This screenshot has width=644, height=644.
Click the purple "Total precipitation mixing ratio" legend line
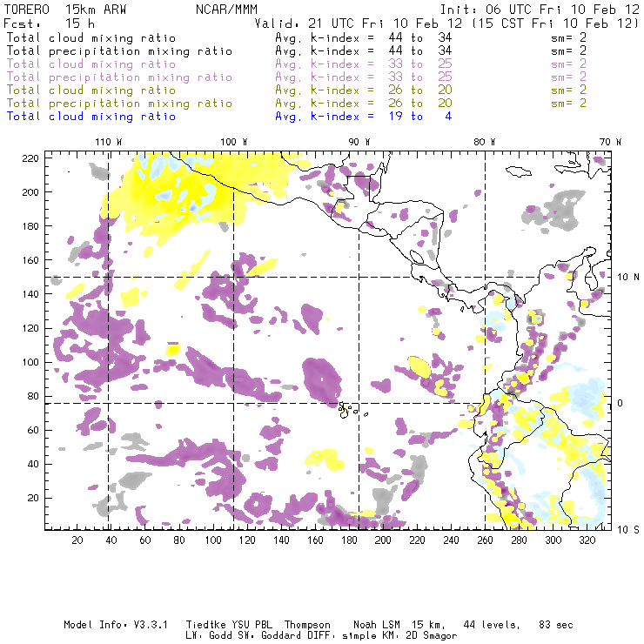tap(119, 77)
